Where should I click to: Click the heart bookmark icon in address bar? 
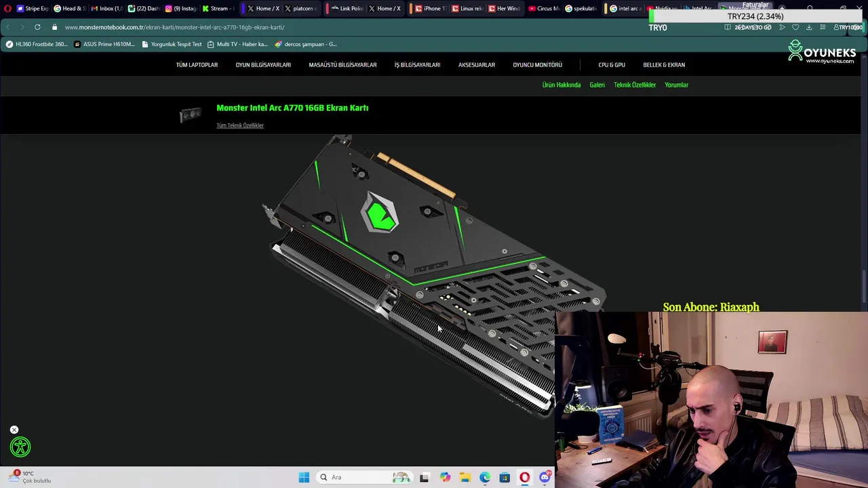[x=795, y=27]
